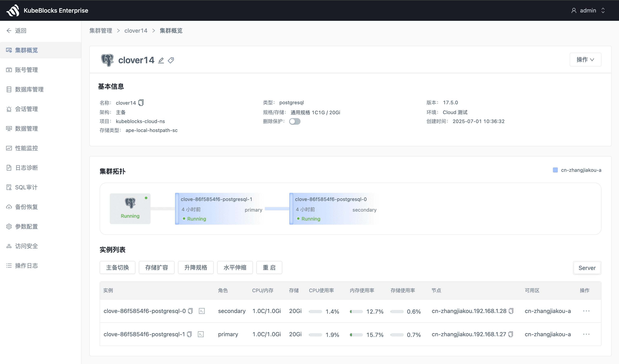Toggle the 删除保护 delete protection switch
Screen dimensions: 619x364
coord(295,121)
